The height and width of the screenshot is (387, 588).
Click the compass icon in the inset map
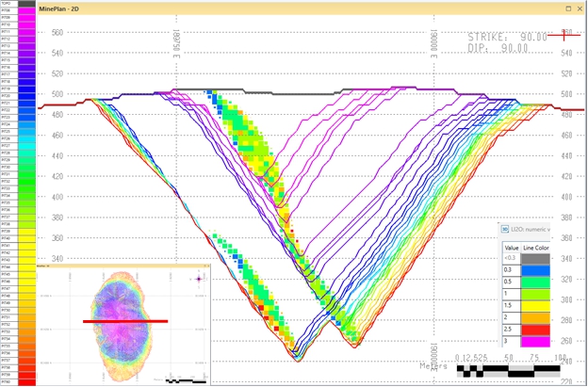coord(201,280)
